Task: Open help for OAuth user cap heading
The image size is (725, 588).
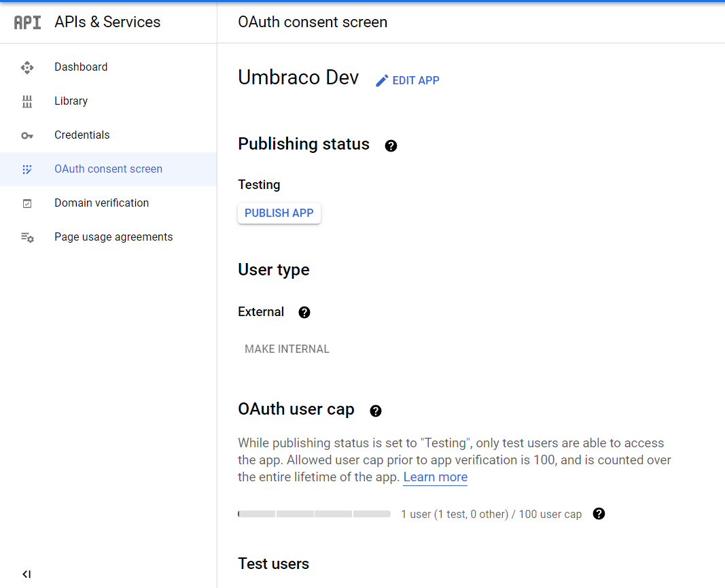Action: coord(376,411)
